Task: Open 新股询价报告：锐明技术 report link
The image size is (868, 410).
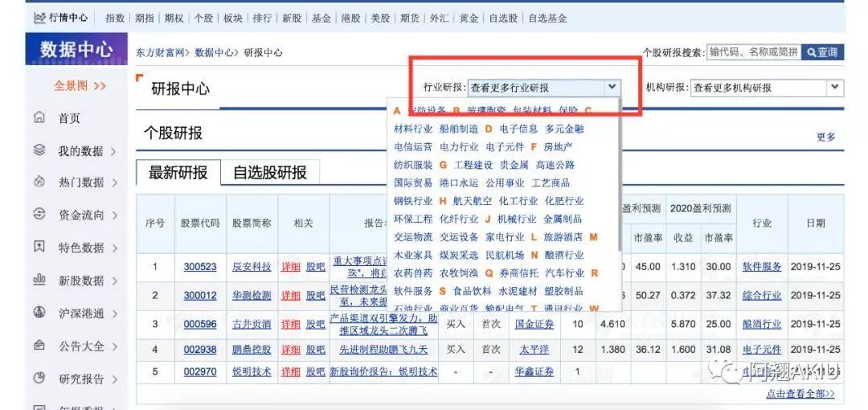Action: coord(383,371)
